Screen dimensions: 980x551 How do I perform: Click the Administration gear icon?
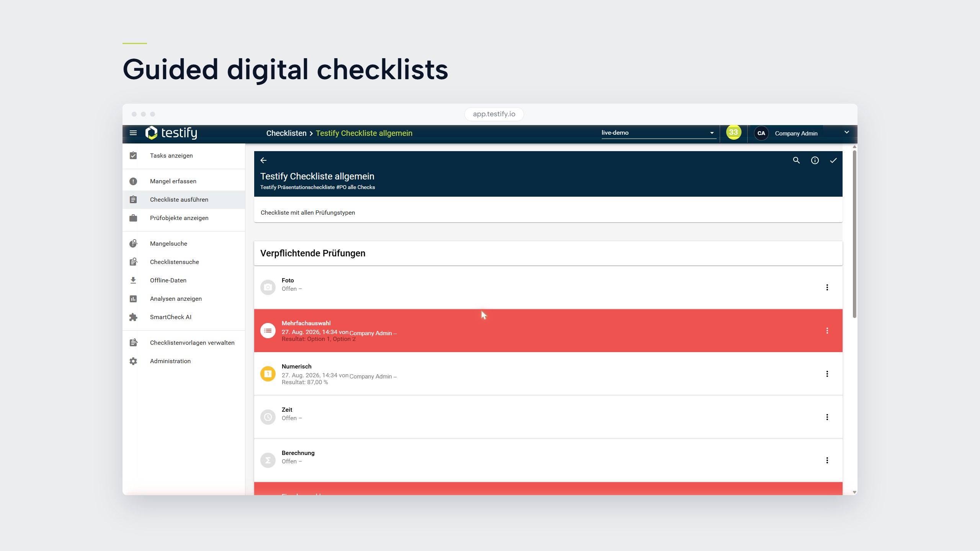tap(133, 361)
